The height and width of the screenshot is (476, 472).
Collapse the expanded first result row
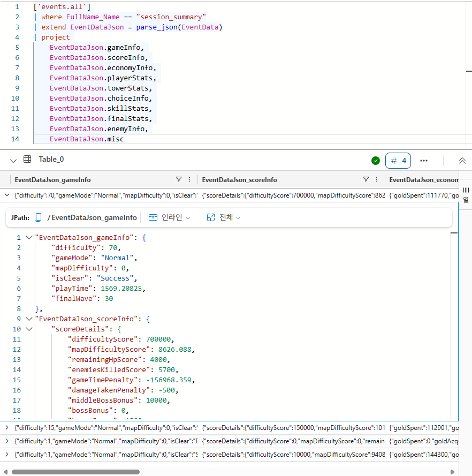coord(6,195)
